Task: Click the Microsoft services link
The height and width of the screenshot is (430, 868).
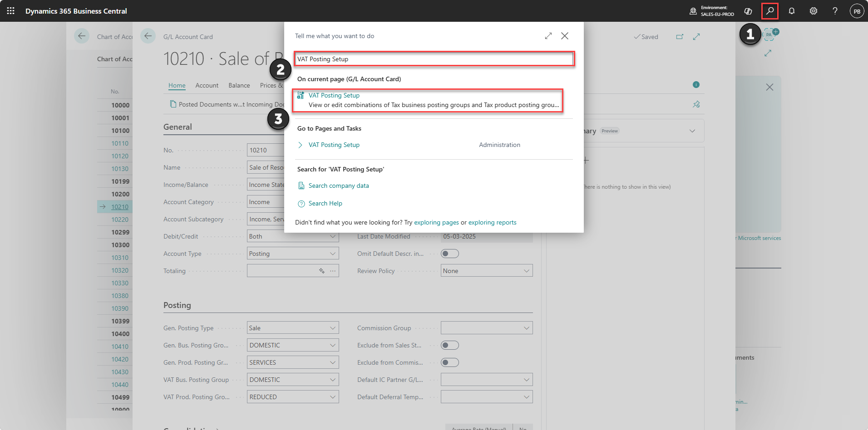Action: [759, 238]
